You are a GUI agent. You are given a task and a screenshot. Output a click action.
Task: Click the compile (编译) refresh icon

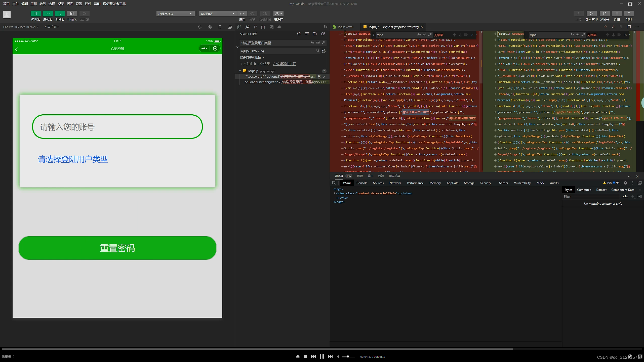[x=242, y=14]
